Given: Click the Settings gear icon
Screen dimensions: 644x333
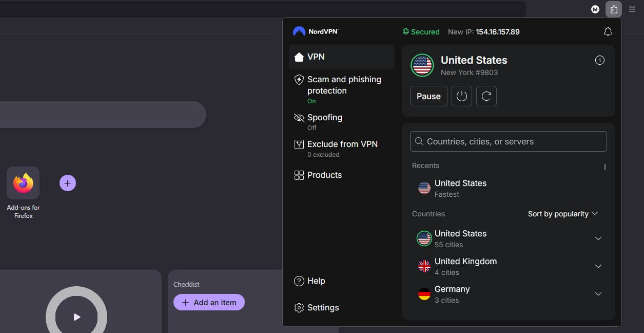Looking at the screenshot, I should pos(299,308).
